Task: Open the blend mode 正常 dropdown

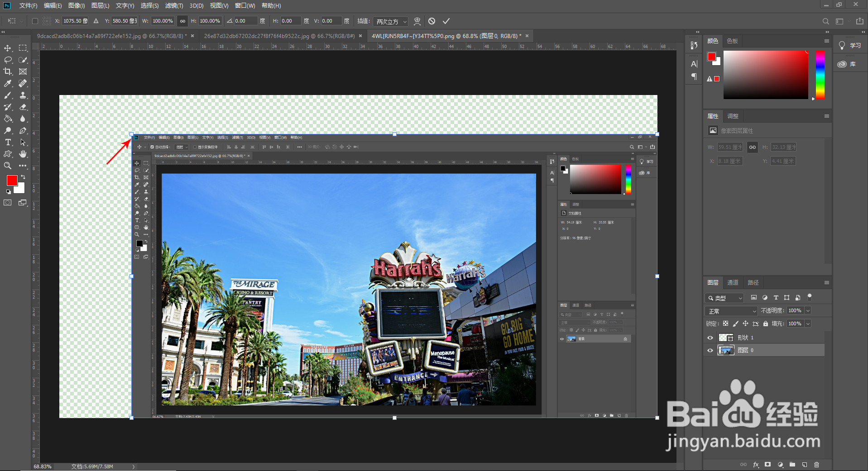Action: (x=731, y=311)
